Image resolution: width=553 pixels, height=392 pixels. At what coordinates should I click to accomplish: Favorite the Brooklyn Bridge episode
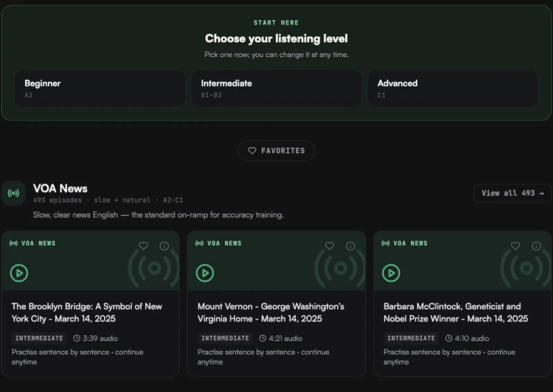tap(143, 246)
